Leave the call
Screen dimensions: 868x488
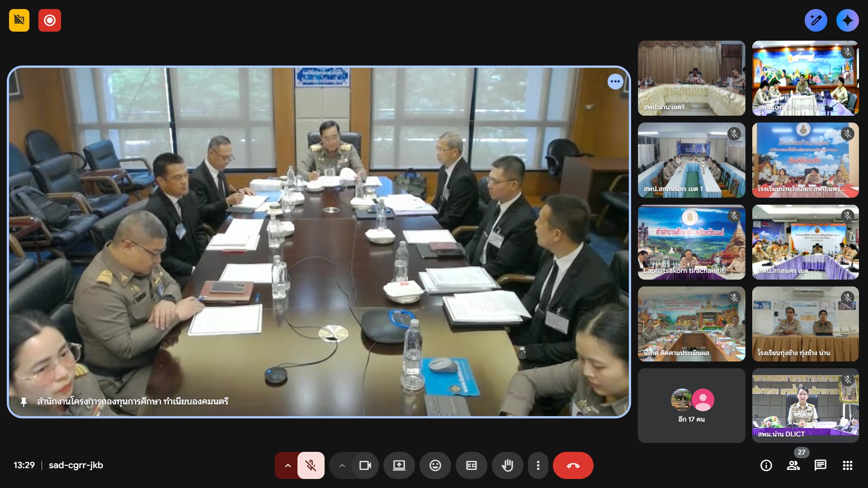[573, 465]
